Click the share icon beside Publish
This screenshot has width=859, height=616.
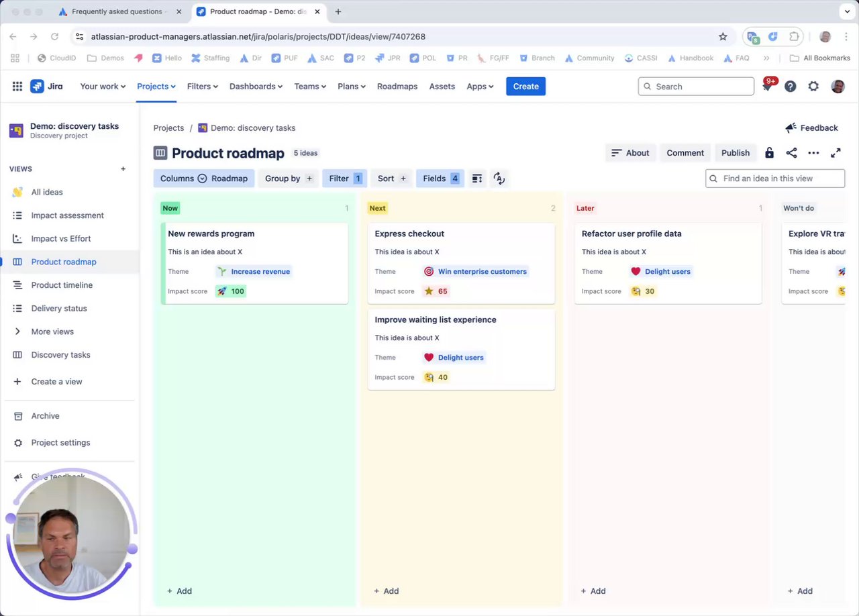point(792,153)
